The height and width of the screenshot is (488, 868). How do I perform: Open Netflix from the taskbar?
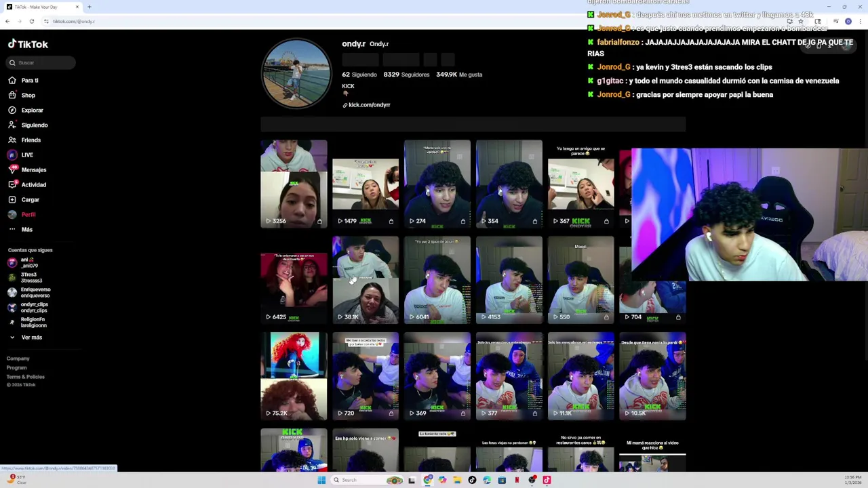(x=517, y=480)
